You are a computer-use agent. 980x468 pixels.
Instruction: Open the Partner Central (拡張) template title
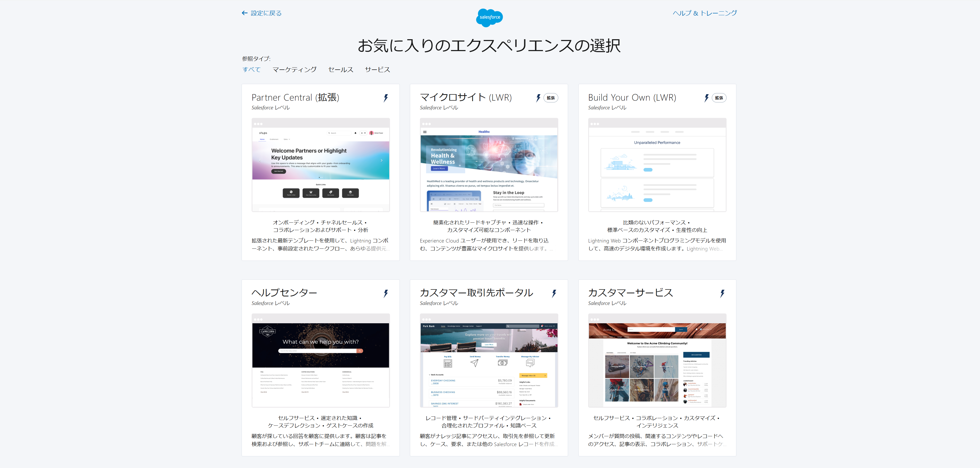[295, 97]
